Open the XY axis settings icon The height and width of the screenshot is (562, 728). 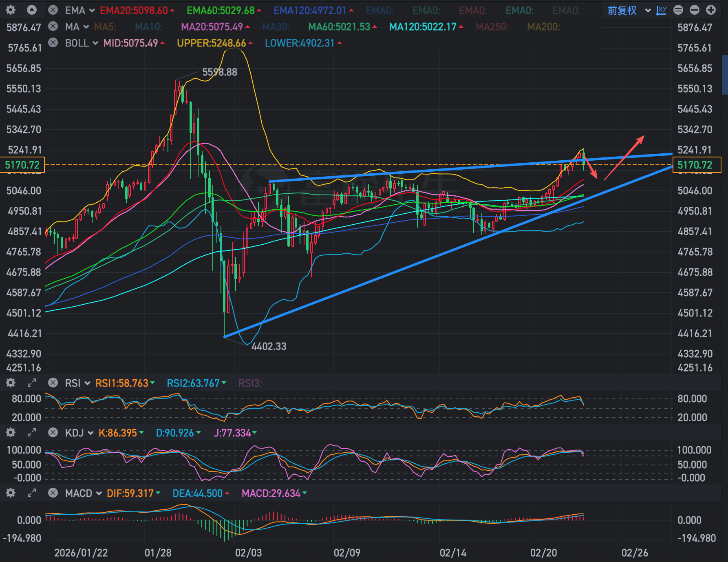[662, 10]
